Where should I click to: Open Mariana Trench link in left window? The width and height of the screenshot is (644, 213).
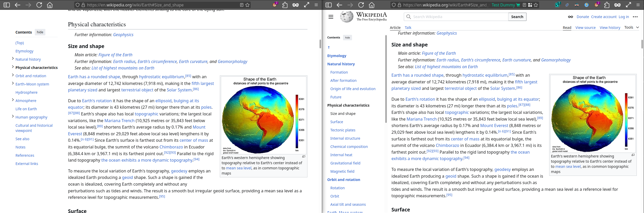point(119,121)
